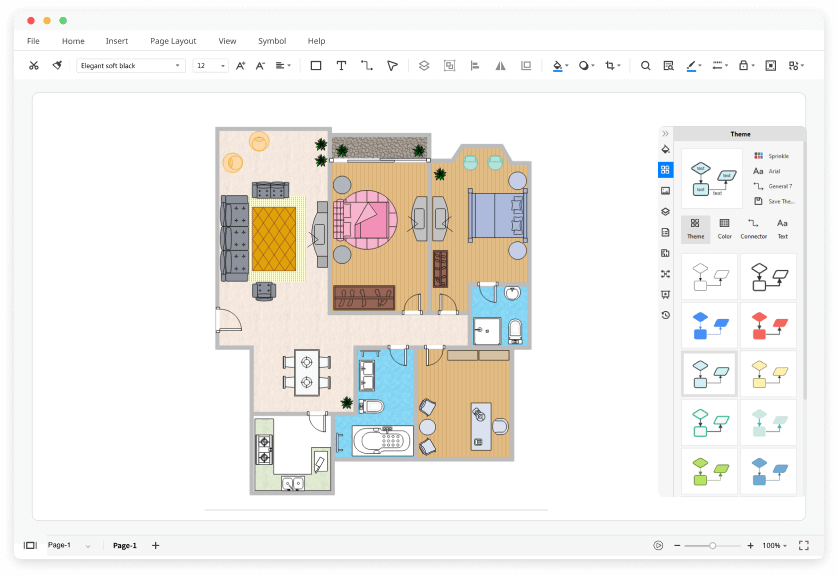Select the Text tool in the toolbar
Image resolution: width=838 pixels, height=576 pixels.
pos(341,65)
